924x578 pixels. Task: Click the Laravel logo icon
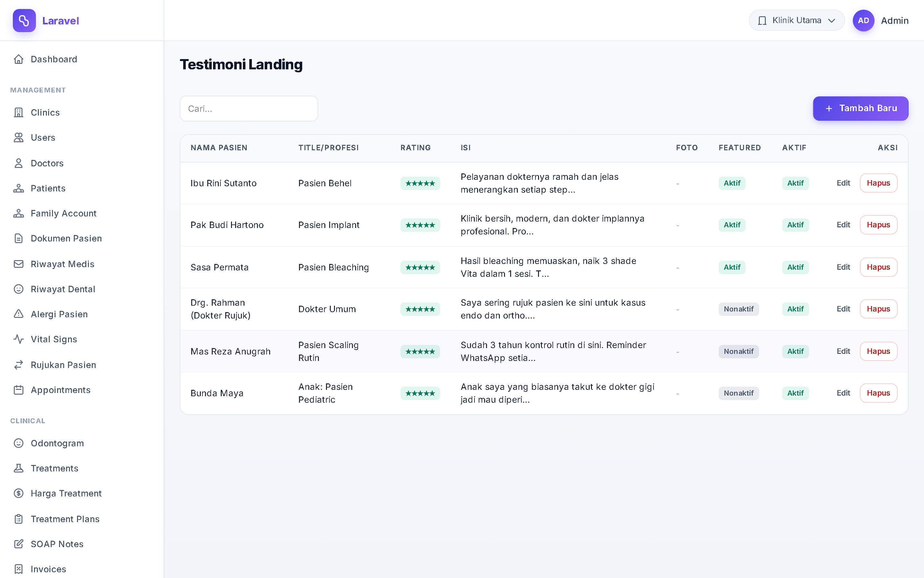(24, 21)
